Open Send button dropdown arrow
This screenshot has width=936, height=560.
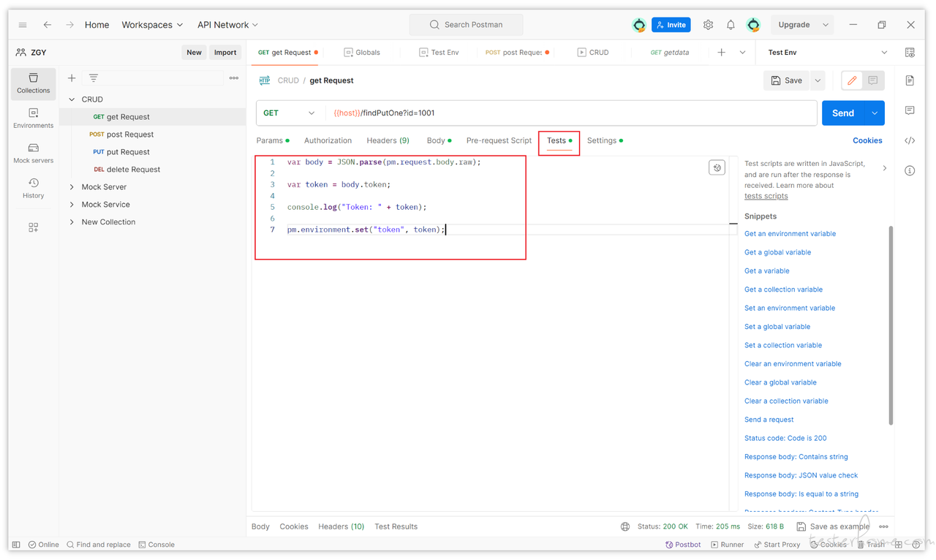pos(875,113)
